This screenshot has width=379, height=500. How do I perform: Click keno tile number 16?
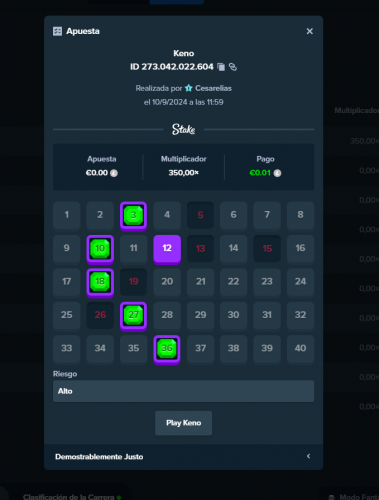coord(300,248)
